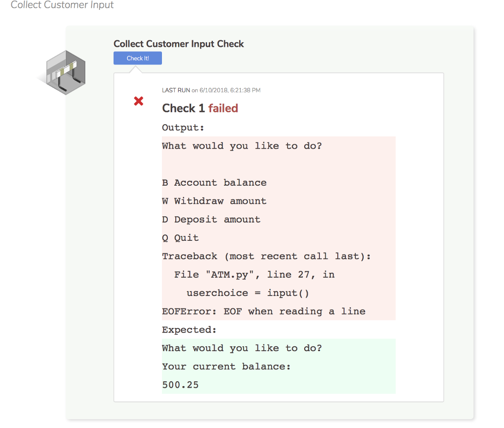The width and height of the screenshot is (504, 428).
Task: Click the Check 1 failed heading
Action: pos(200,108)
